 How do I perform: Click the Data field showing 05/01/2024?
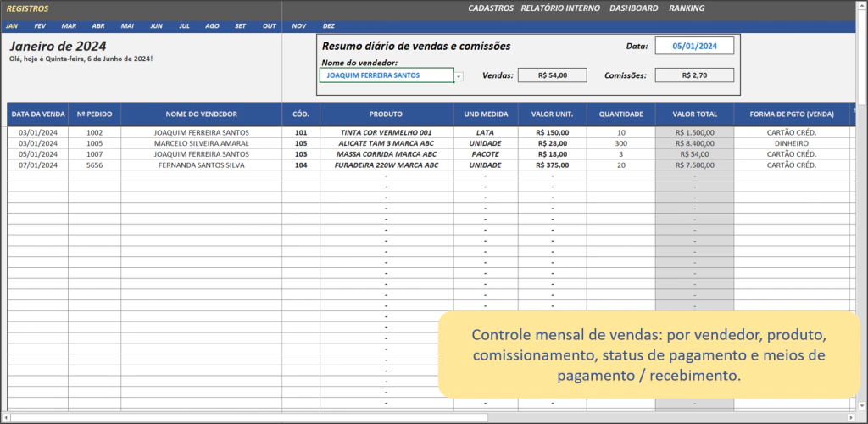694,46
